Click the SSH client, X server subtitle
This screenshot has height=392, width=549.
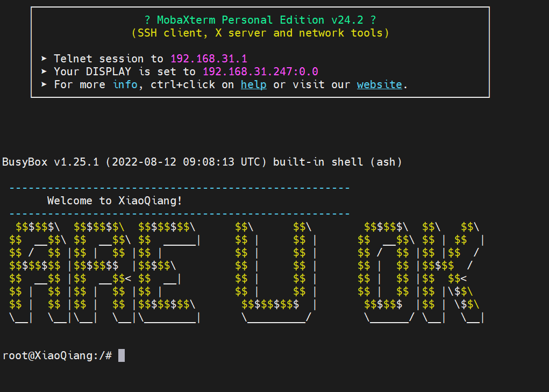[260, 33]
